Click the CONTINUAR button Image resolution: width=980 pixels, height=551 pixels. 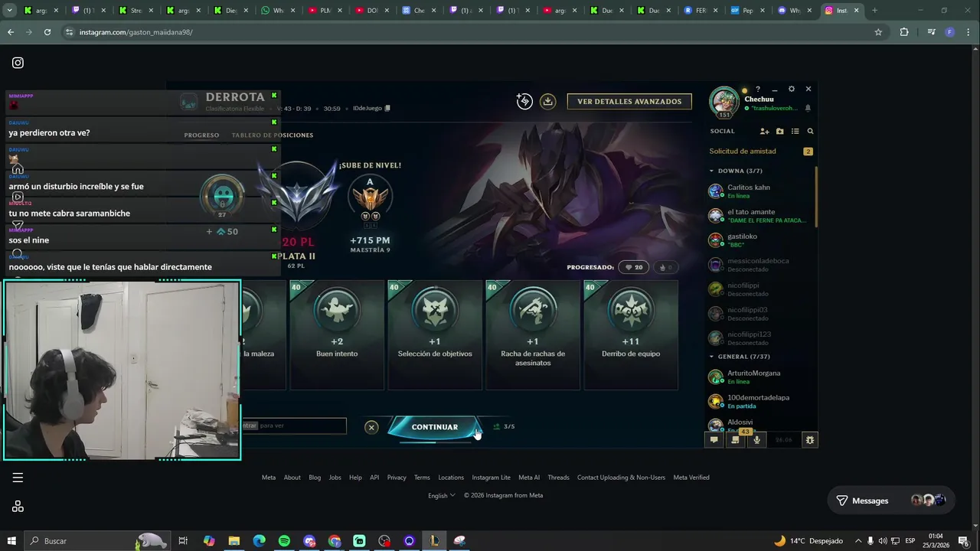434,427
